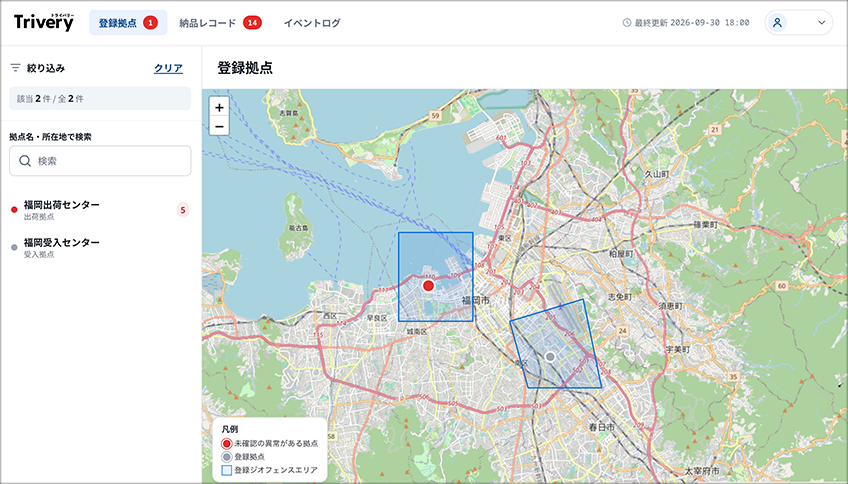The height and width of the screenshot is (484, 848).
Task: Click the route 60 road shield on the map
Action: [x=781, y=286]
